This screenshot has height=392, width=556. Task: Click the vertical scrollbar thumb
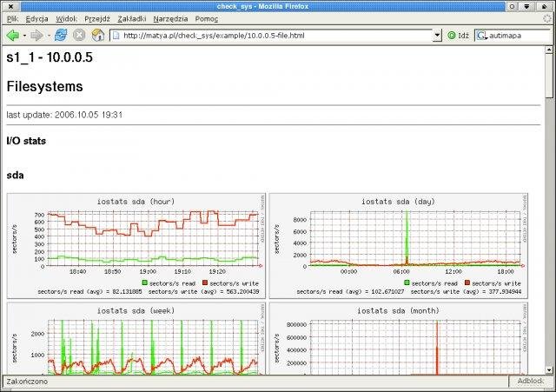click(549, 76)
